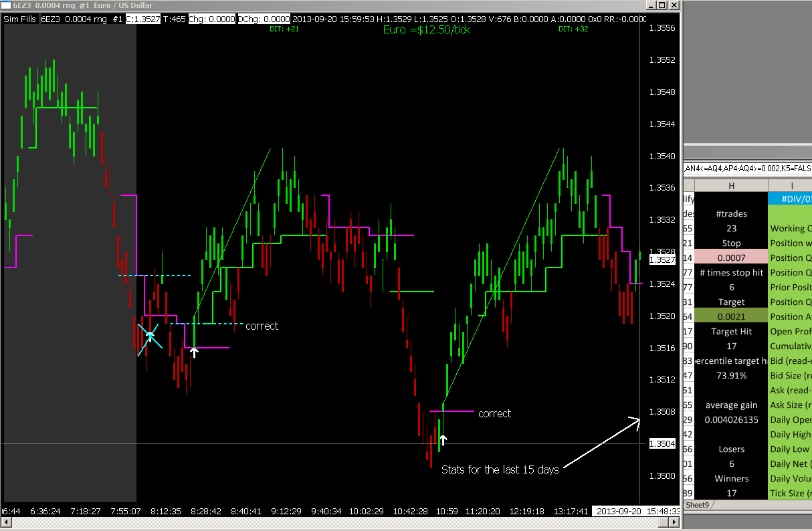812x531 pixels.
Task: Click the Sim Fills label in chart header
Action: (x=21, y=19)
